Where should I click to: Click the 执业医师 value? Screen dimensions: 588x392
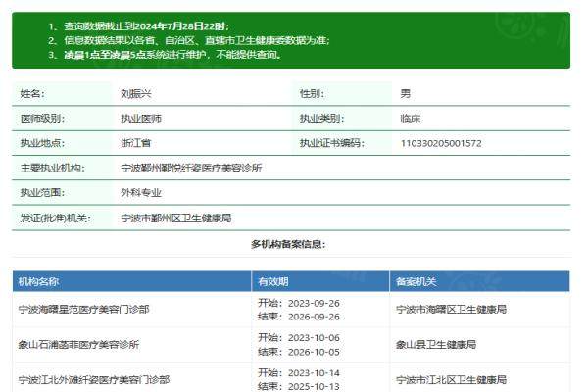click(x=140, y=119)
